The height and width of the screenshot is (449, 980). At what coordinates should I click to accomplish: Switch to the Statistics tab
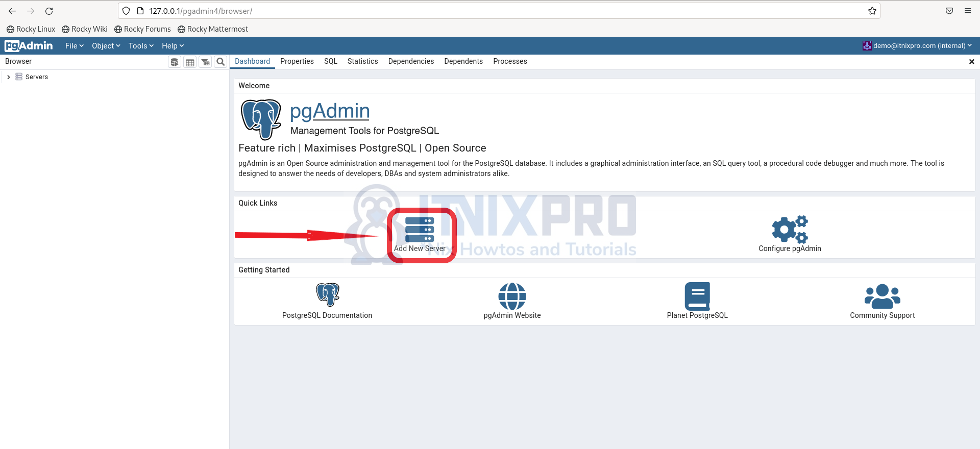[x=363, y=62]
